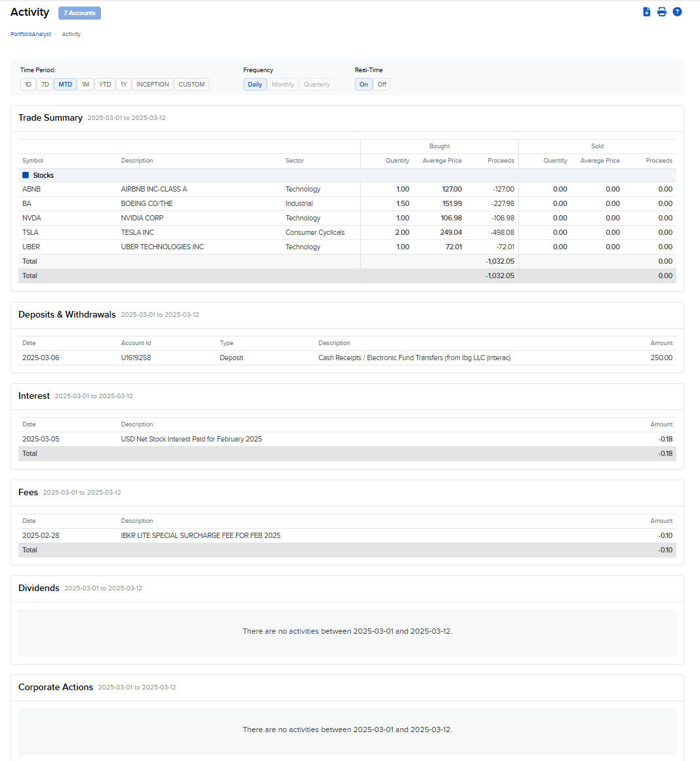Select the Quarterly frequency option
The height and width of the screenshot is (761, 700).
point(316,84)
